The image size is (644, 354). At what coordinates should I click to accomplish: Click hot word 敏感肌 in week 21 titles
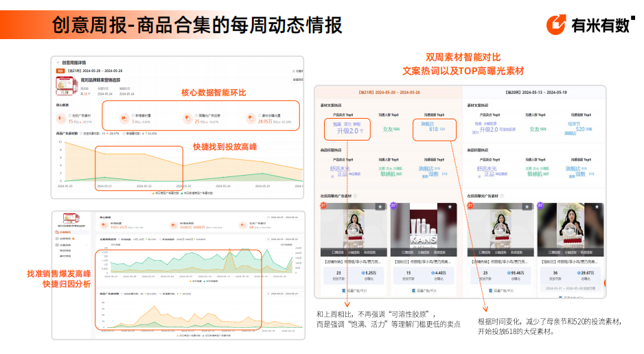[388, 174]
